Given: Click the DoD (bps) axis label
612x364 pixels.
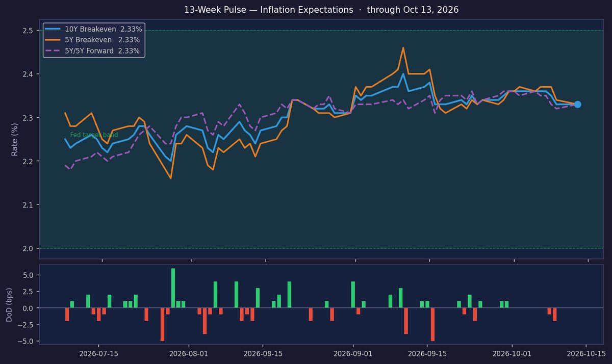Looking at the screenshot, I should coord(9,304).
